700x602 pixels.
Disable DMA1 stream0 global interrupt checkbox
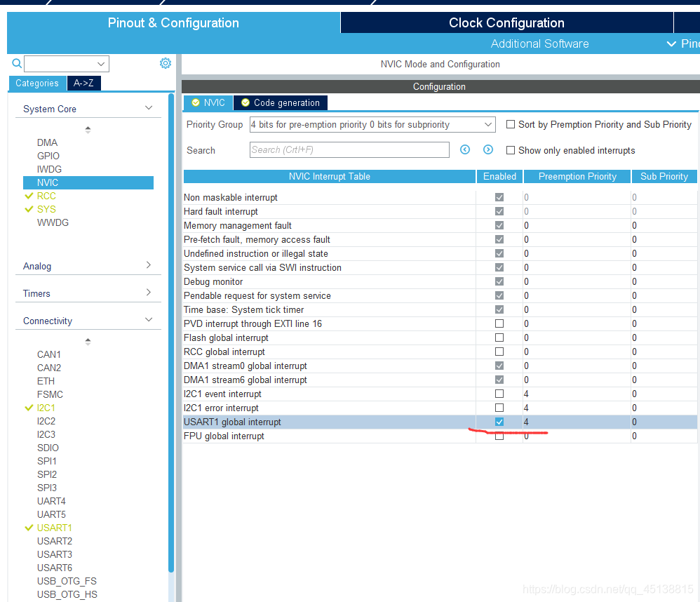pos(499,366)
